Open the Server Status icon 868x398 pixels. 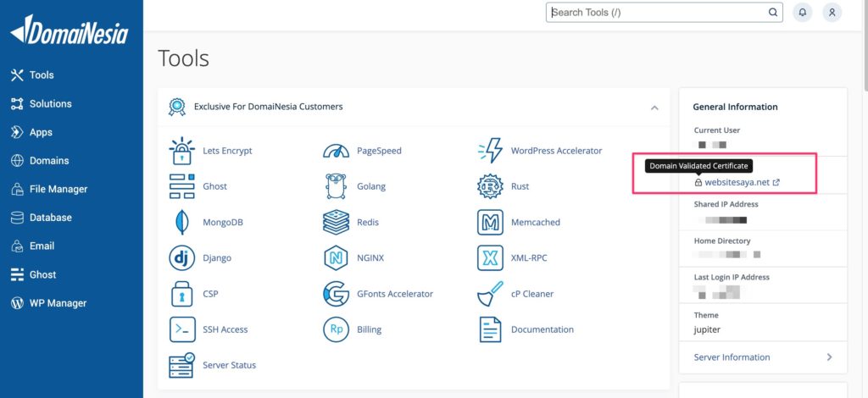pos(181,365)
